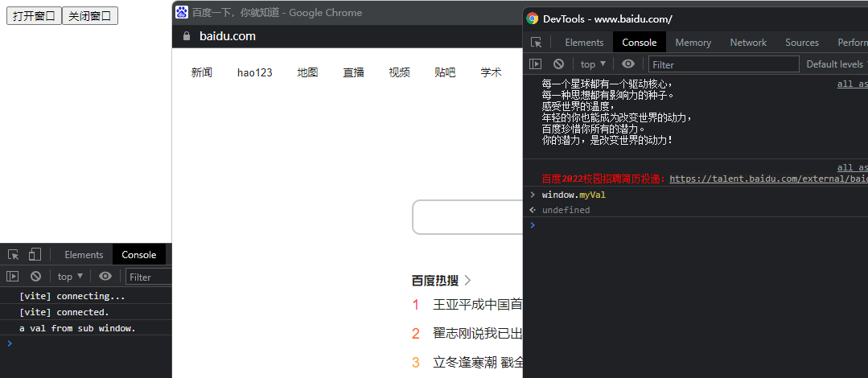Click the 关闭窗口 button

pyautogui.click(x=89, y=16)
